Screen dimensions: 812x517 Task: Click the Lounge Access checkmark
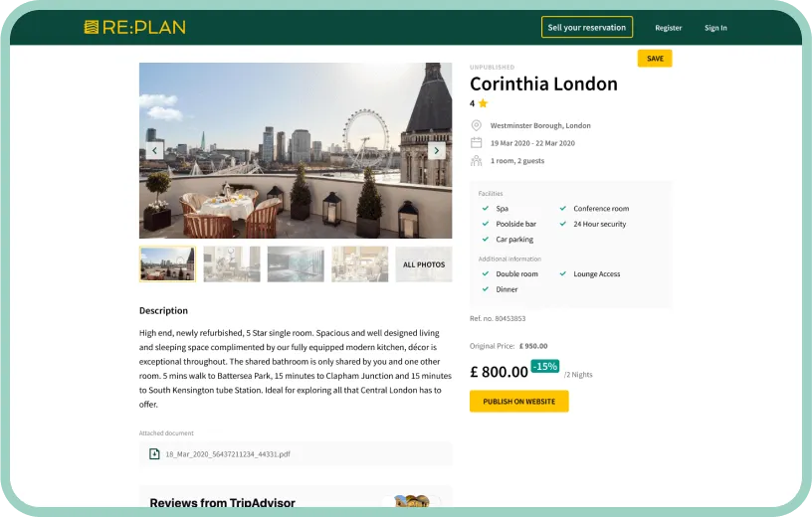pos(563,273)
